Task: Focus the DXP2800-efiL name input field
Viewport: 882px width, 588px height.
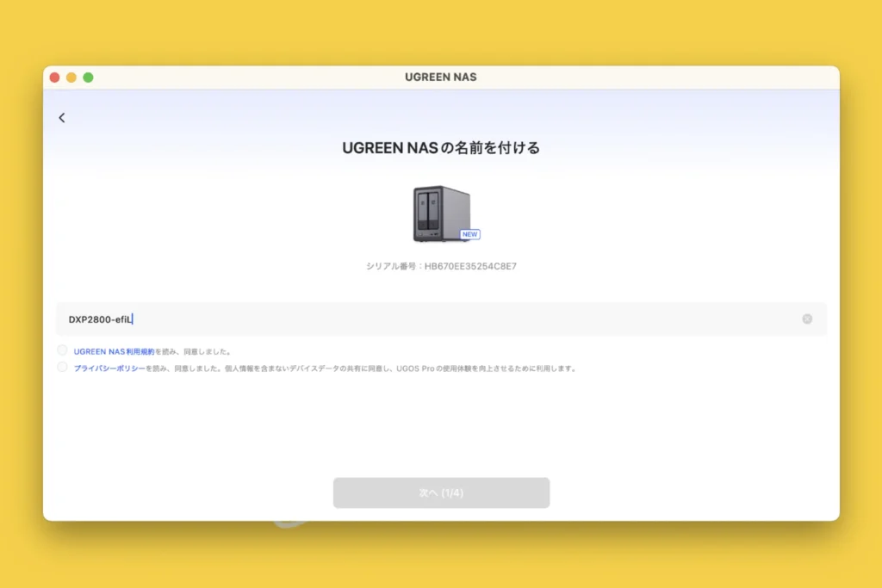Action: pyautogui.click(x=431, y=319)
